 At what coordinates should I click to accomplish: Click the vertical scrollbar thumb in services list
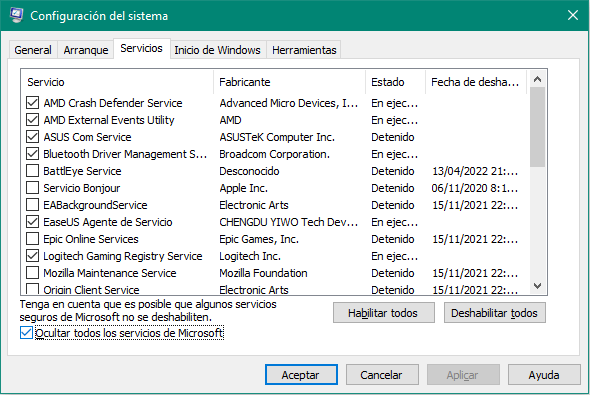click(x=537, y=127)
